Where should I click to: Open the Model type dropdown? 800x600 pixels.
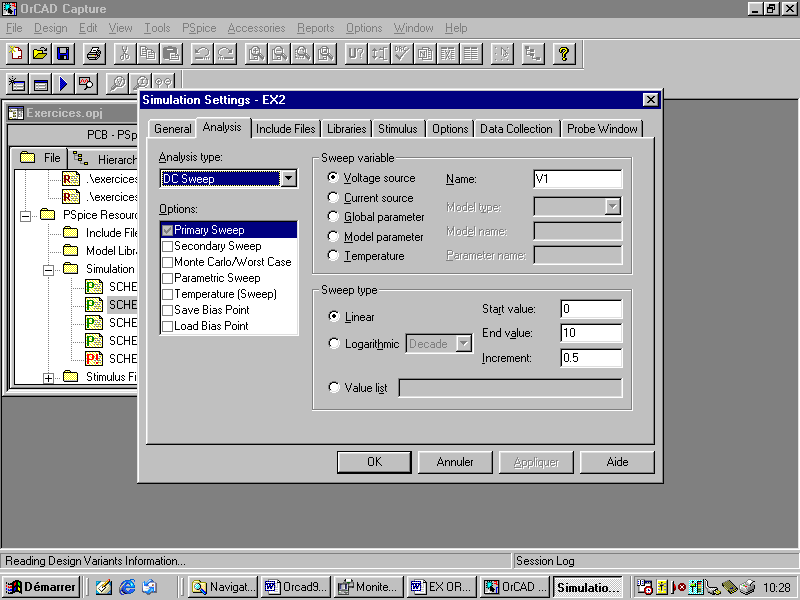613,207
